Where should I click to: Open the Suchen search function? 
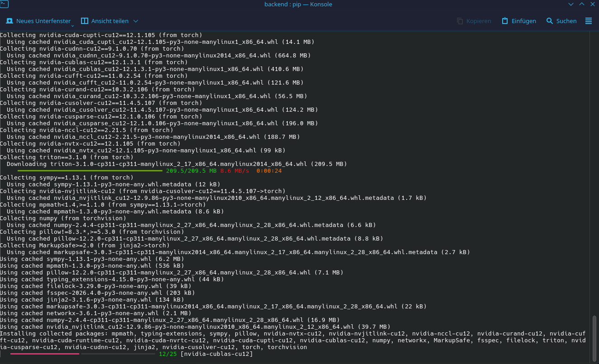pyautogui.click(x=561, y=21)
